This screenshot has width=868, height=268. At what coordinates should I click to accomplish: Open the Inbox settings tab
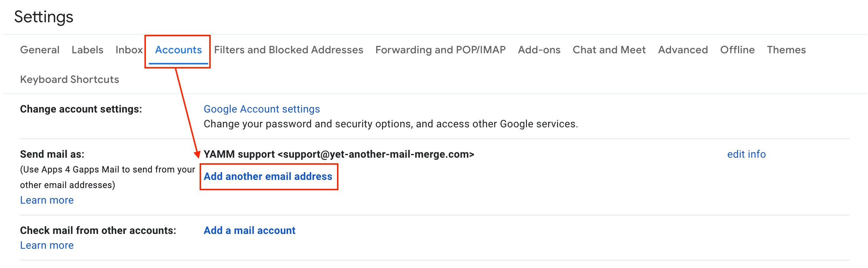[x=129, y=50]
